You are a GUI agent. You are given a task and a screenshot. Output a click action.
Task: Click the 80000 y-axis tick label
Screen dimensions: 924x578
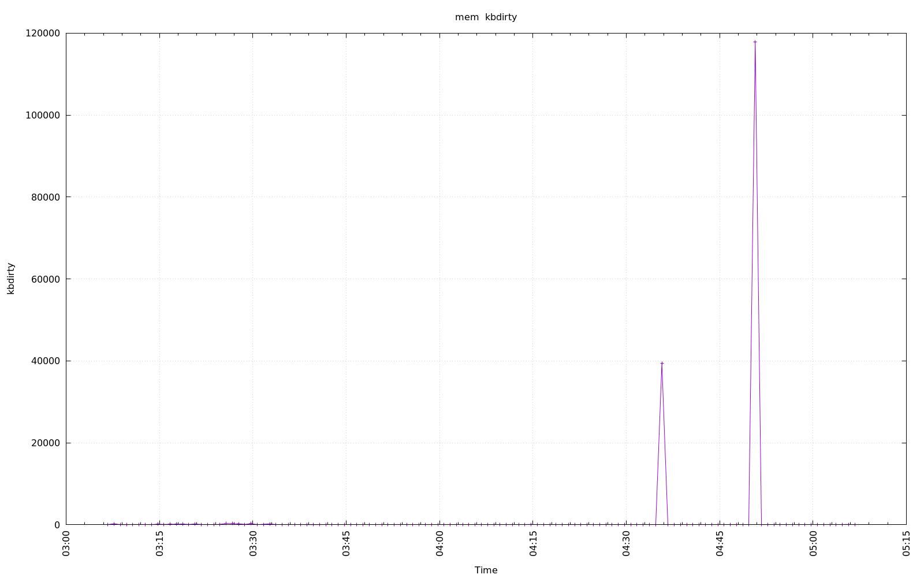click(46, 197)
